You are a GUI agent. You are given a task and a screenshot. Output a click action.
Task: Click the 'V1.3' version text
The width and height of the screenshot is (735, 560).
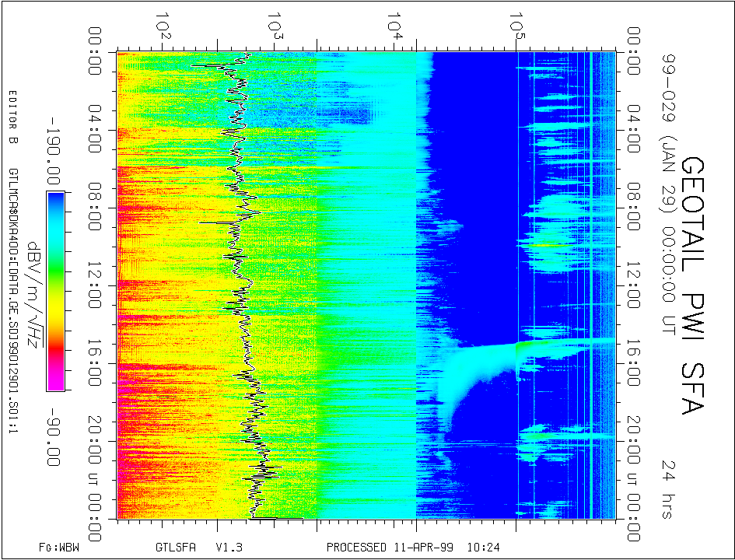[x=229, y=547]
